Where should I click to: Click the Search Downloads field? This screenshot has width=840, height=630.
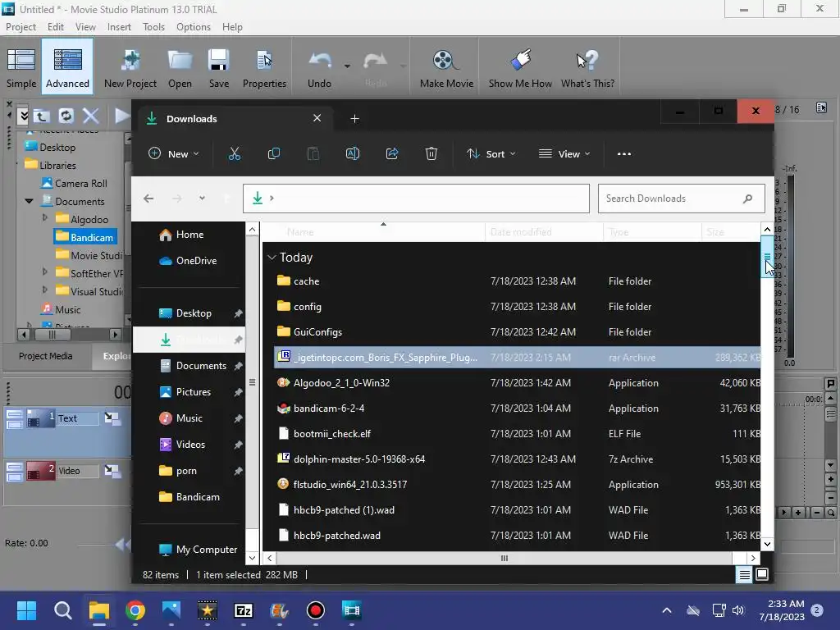(681, 199)
